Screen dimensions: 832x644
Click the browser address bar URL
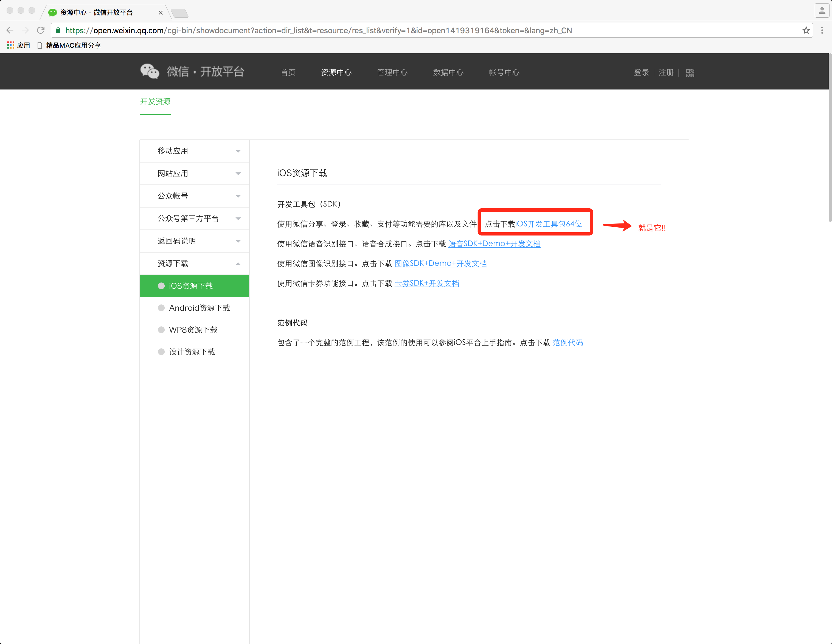(318, 30)
